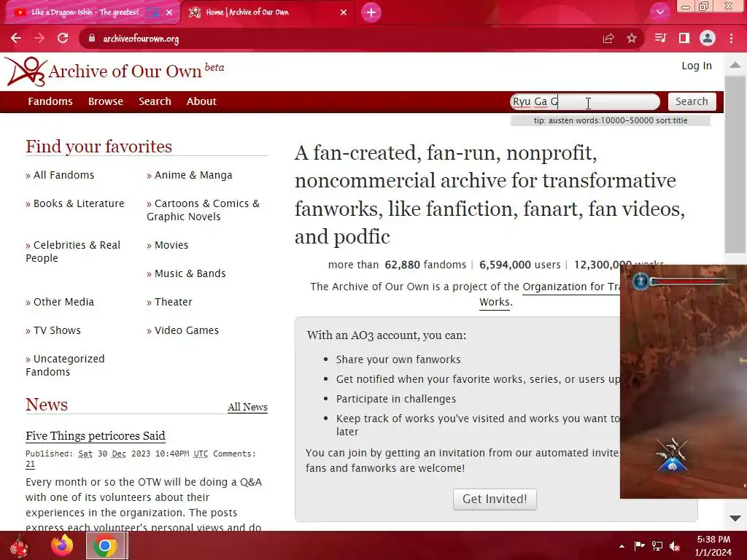The height and width of the screenshot is (560, 747).
Task: Open Uncategorized Fandoms link
Action: (65, 365)
